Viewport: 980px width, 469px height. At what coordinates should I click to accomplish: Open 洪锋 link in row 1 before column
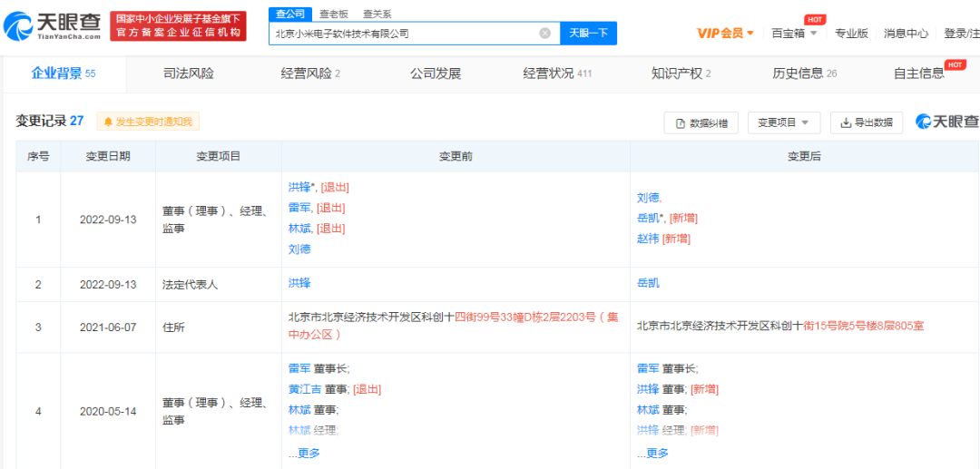pyautogui.click(x=299, y=187)
